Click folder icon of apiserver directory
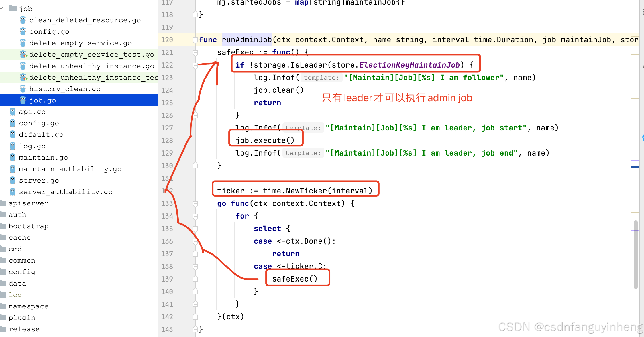The image size is (644, 337). point(3,203)
